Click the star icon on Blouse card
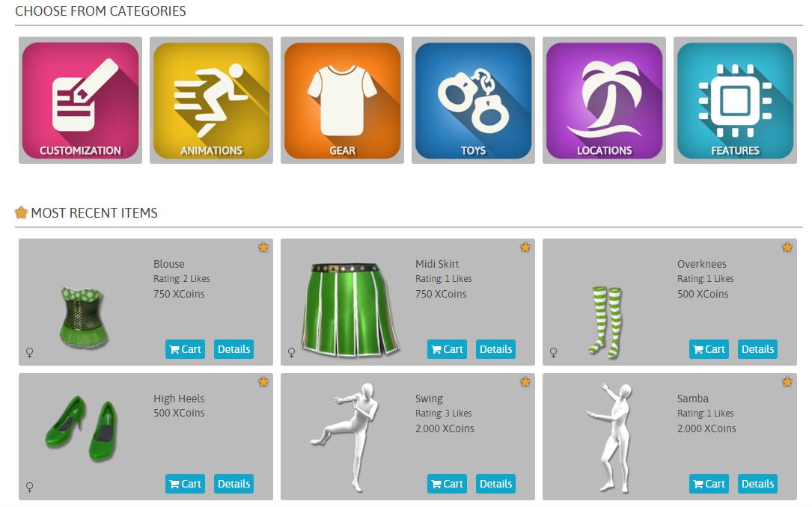This screenshot has height=507, width=812. pyautogui.click(x=263, y=248)
